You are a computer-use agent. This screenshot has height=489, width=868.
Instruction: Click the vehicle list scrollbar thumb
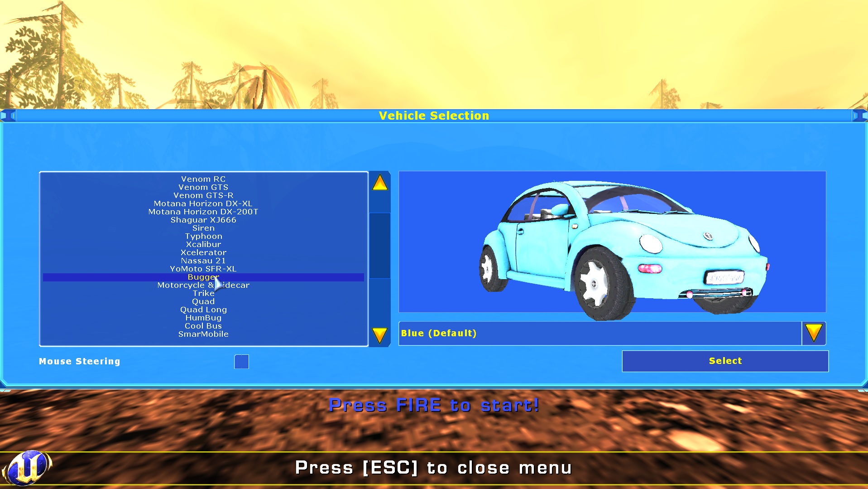[x=379, y=245]
